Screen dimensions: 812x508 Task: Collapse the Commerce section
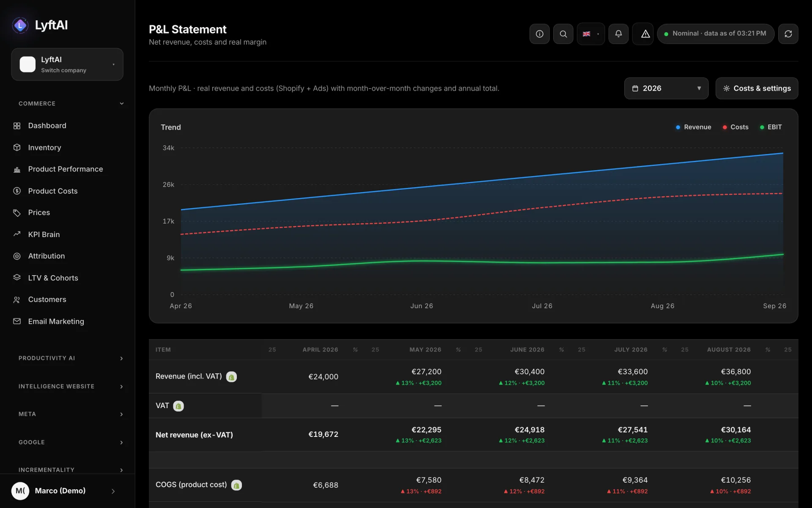point(71,104)
